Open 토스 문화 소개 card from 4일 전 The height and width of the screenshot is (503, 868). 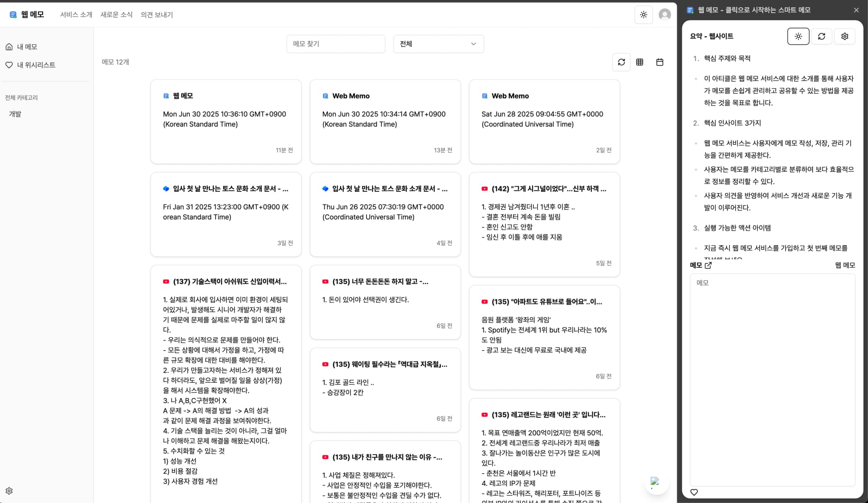385,214
